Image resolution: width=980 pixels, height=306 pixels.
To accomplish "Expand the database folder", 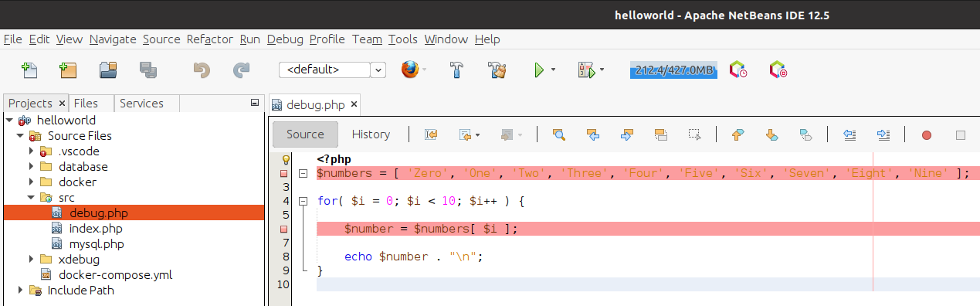I will tap(32, 167).
